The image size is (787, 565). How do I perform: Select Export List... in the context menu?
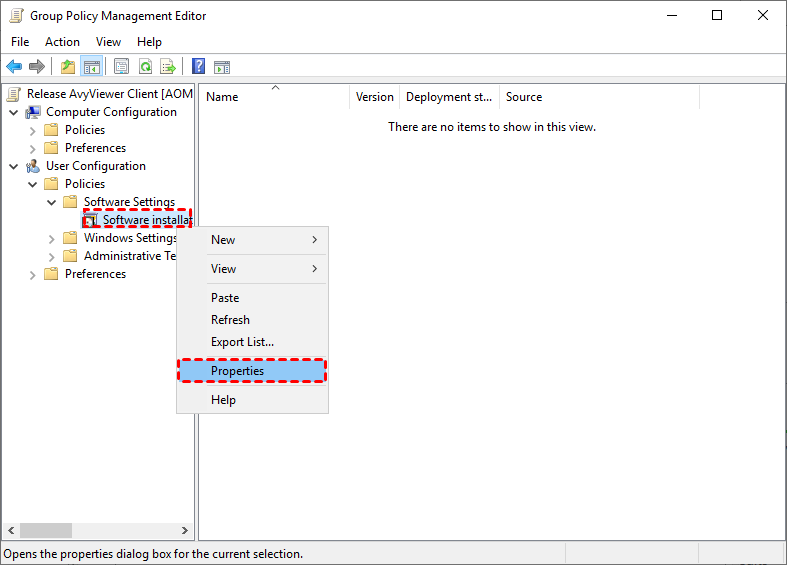point(242,342)
